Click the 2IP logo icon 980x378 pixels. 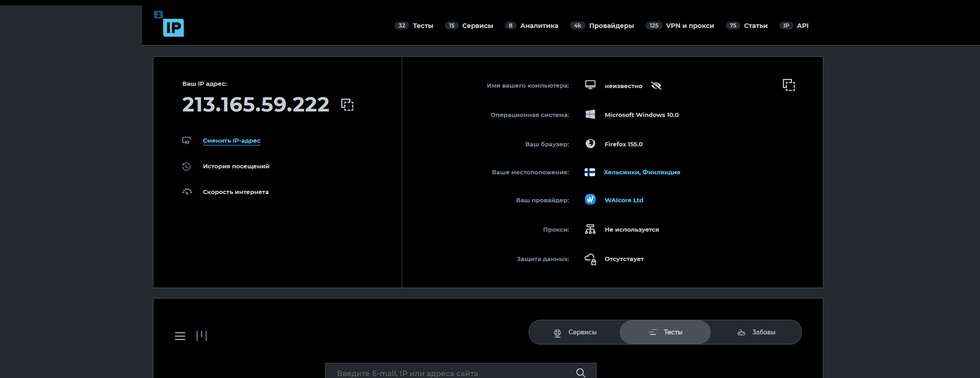(x=169, y=24)
